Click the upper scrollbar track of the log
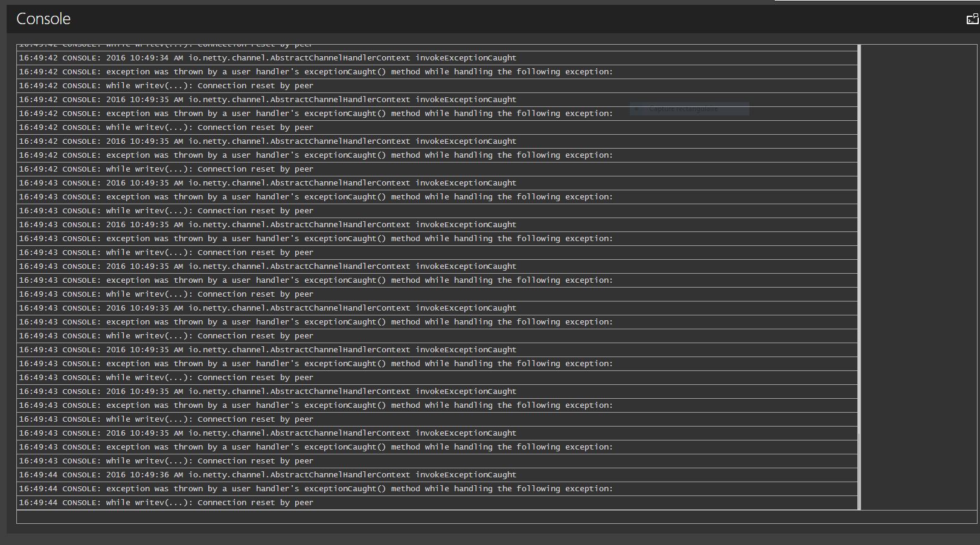 859,238
